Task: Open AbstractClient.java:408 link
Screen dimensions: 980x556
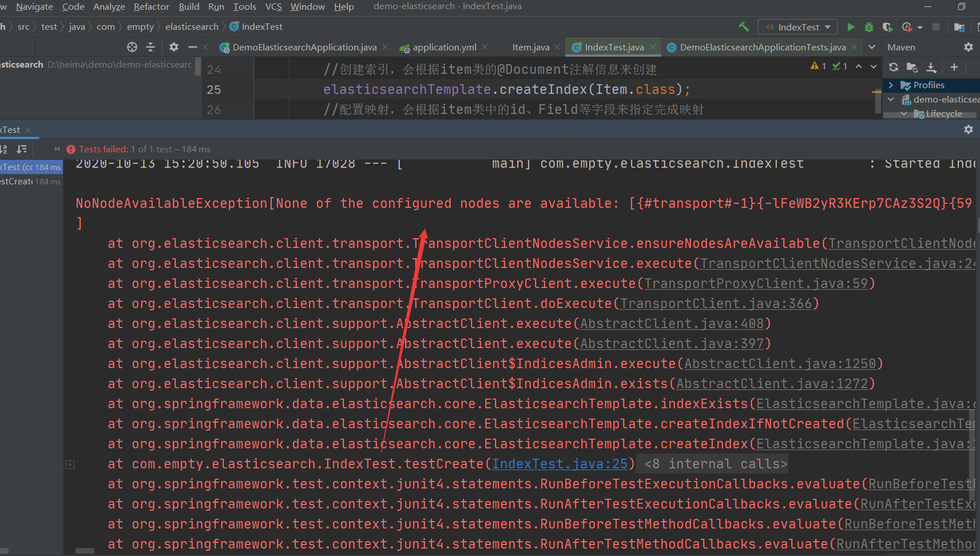Action: click(x=672, y=324)
